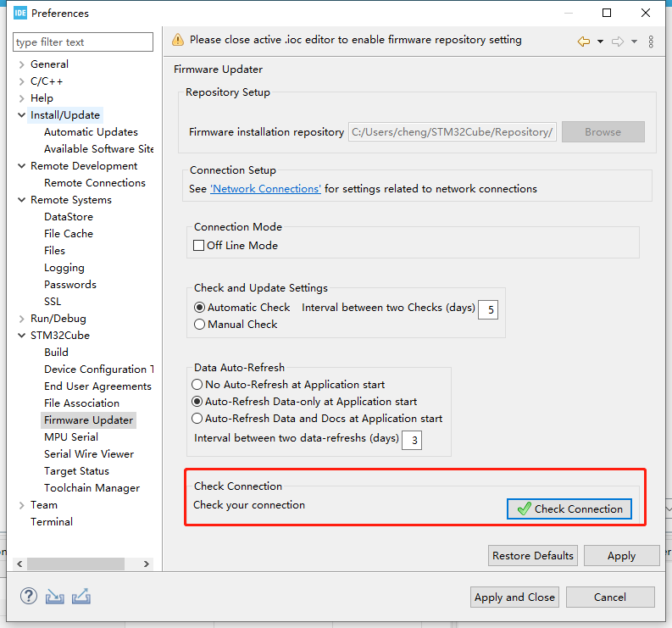Collapse the STM32Cube tree node
Screen dimensions: 672x628
21,336
